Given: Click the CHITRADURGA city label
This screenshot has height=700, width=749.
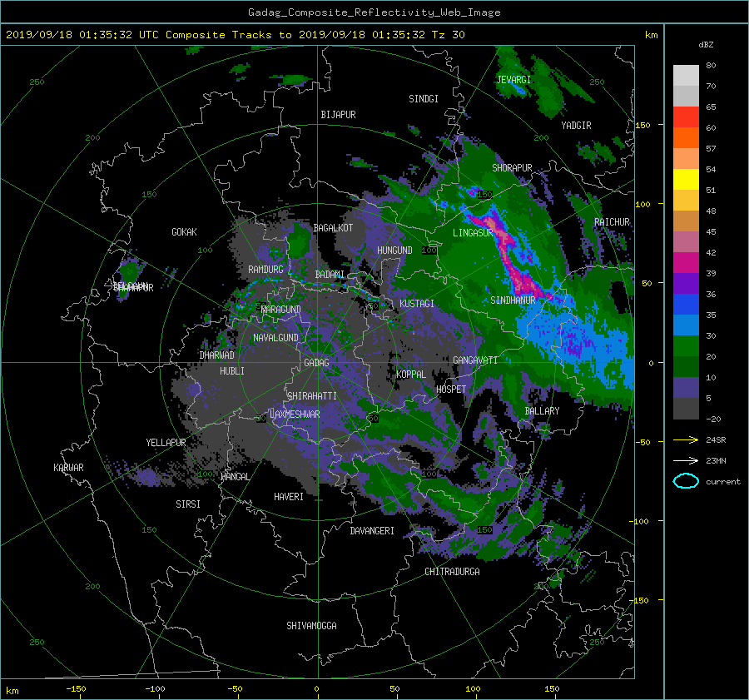Looking at the screenshot, I should 453,572.
